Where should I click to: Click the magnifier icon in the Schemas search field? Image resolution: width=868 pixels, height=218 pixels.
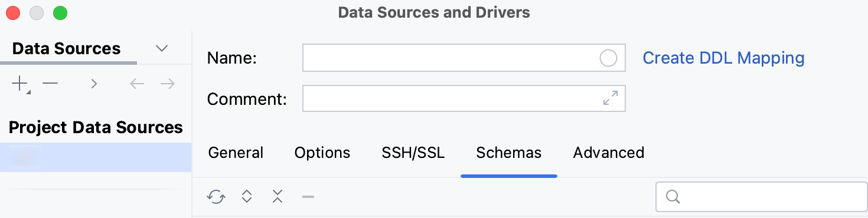[673, 197]
